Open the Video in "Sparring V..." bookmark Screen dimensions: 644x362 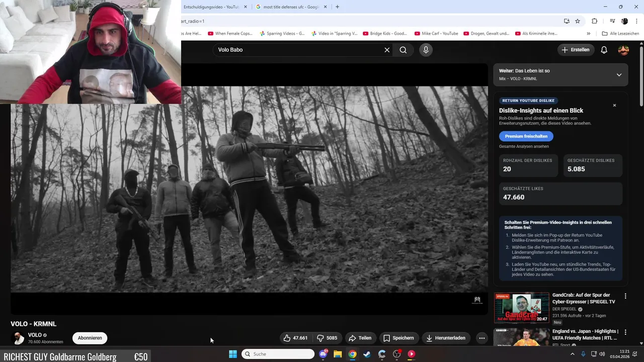pyautogui.click(x=334, y=34)
